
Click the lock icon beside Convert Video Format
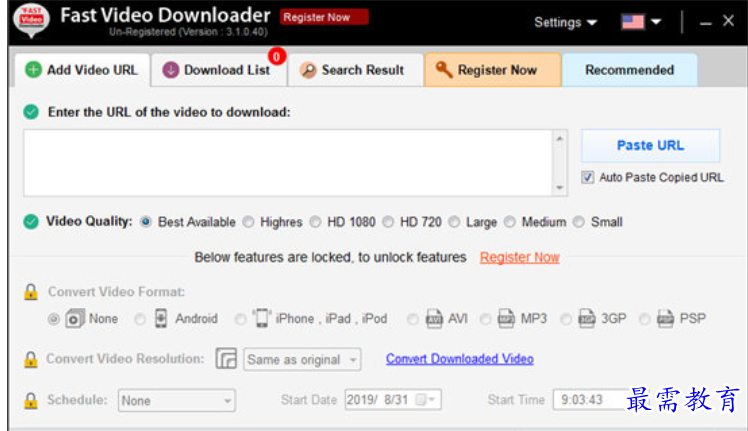point(31,292)
